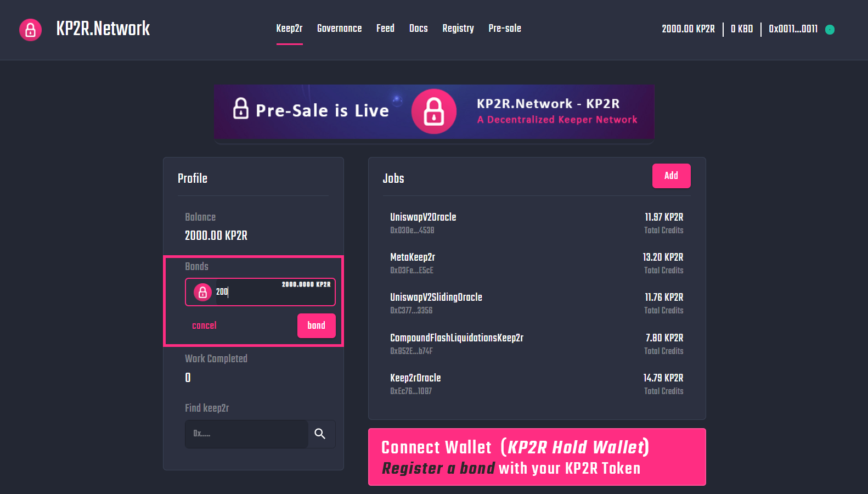Click the lock token icon in the bond input

202,292
